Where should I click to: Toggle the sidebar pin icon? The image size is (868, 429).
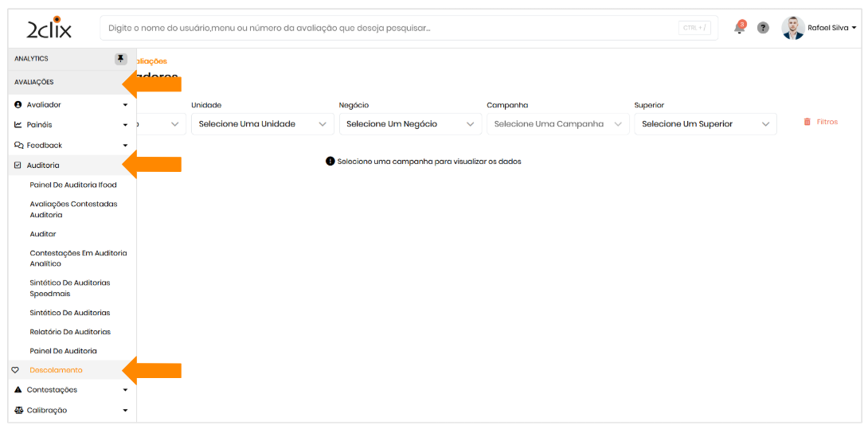(120, 59)
